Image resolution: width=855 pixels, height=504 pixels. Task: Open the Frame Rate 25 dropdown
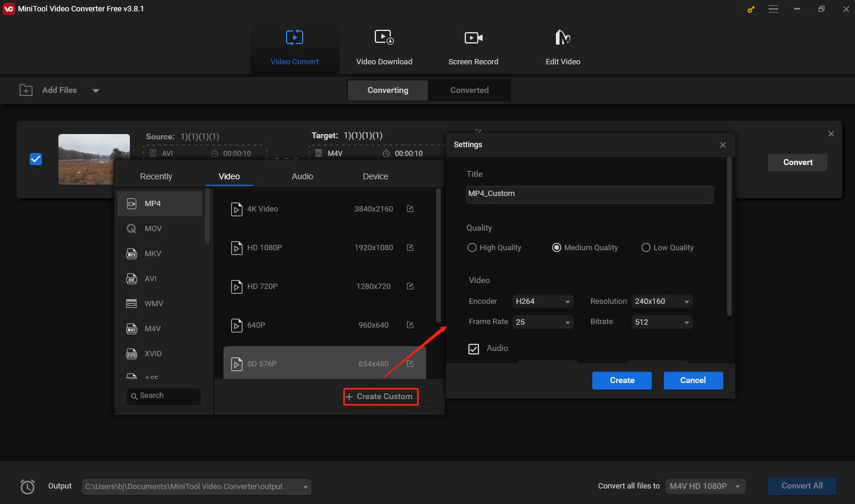pyautogui.click(x=543, y=322)
